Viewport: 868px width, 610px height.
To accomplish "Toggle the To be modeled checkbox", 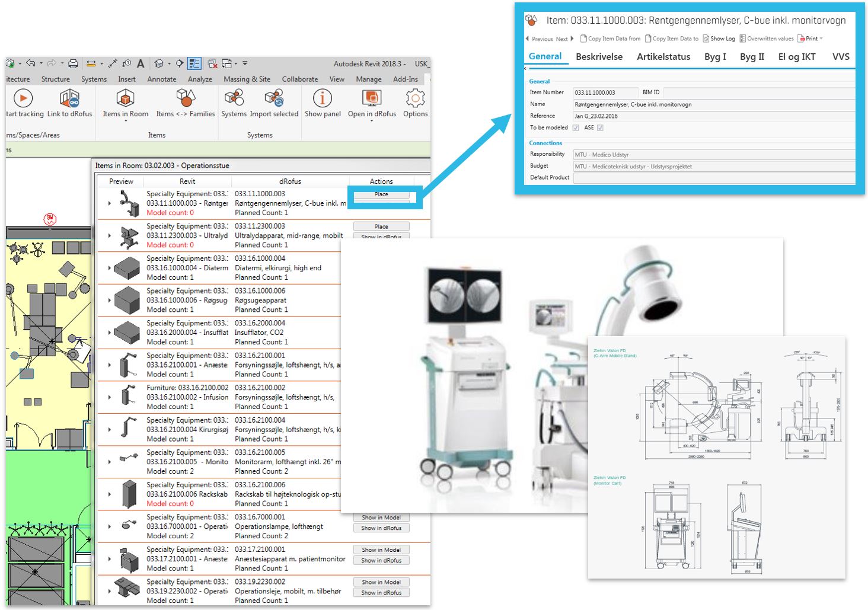I will [x=576, y=128].
